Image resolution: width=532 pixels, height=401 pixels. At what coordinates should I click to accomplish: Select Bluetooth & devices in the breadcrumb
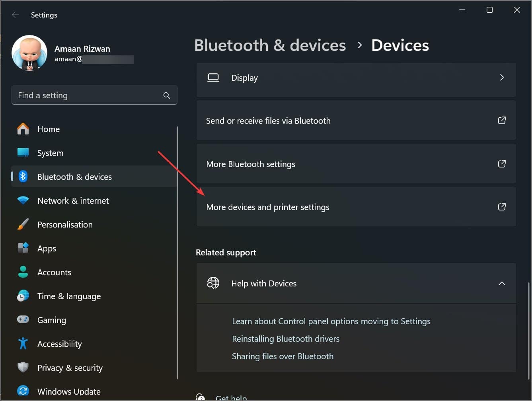tap(270, 45)
